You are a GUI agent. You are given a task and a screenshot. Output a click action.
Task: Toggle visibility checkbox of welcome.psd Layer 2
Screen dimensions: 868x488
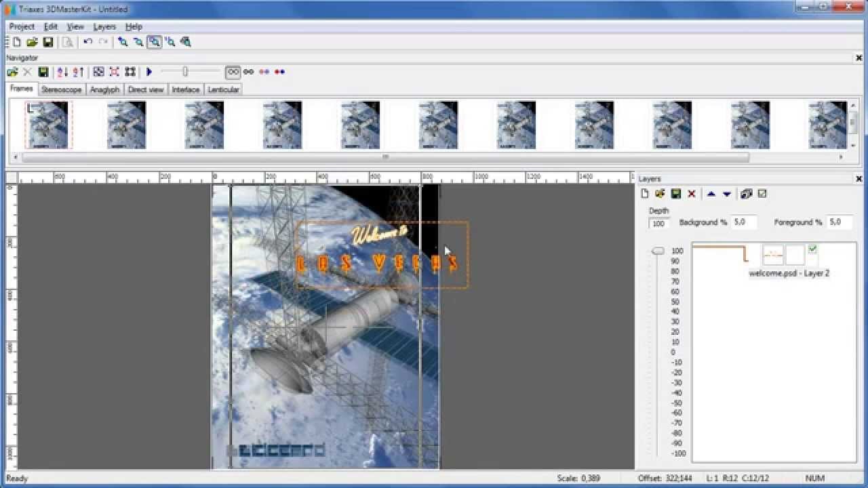tap(812, 249)
